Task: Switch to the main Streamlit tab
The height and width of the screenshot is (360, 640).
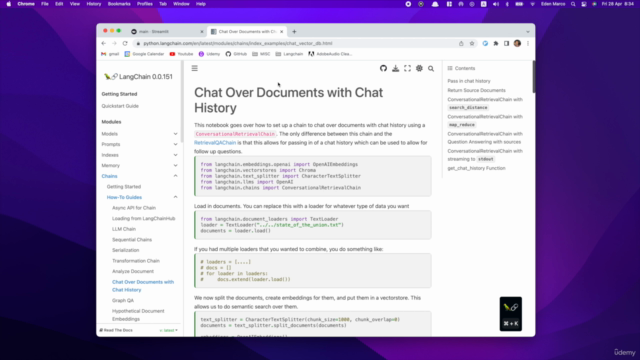Action: pyautogui.click(x=167, y=31)
